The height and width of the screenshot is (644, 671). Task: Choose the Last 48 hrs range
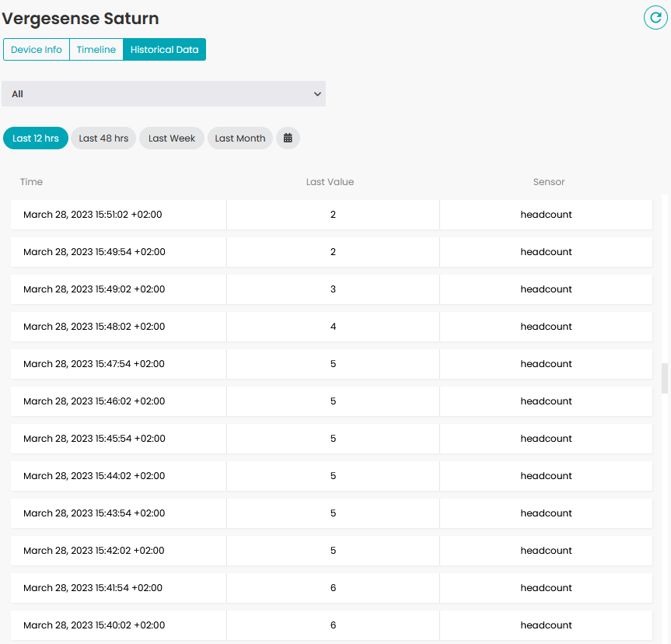click(x=103, y=138)
